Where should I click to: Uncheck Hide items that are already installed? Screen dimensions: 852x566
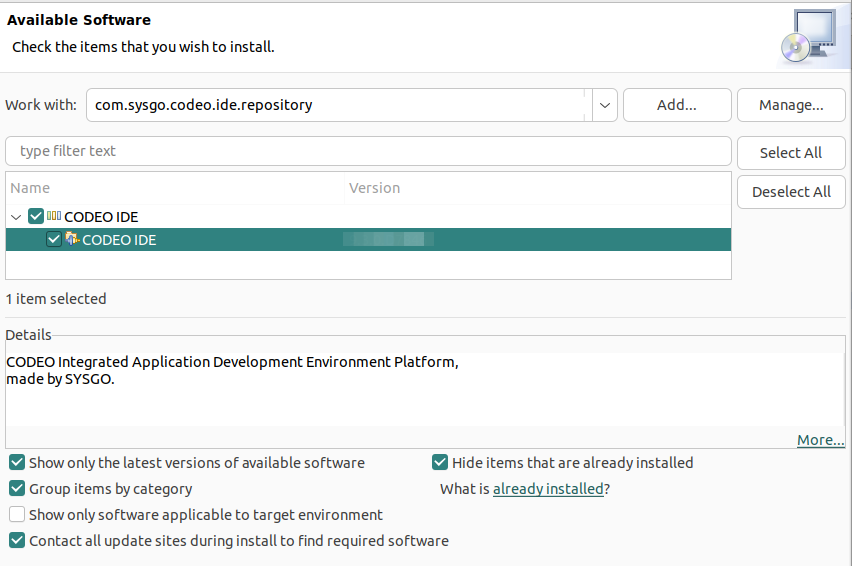(440, 463)
